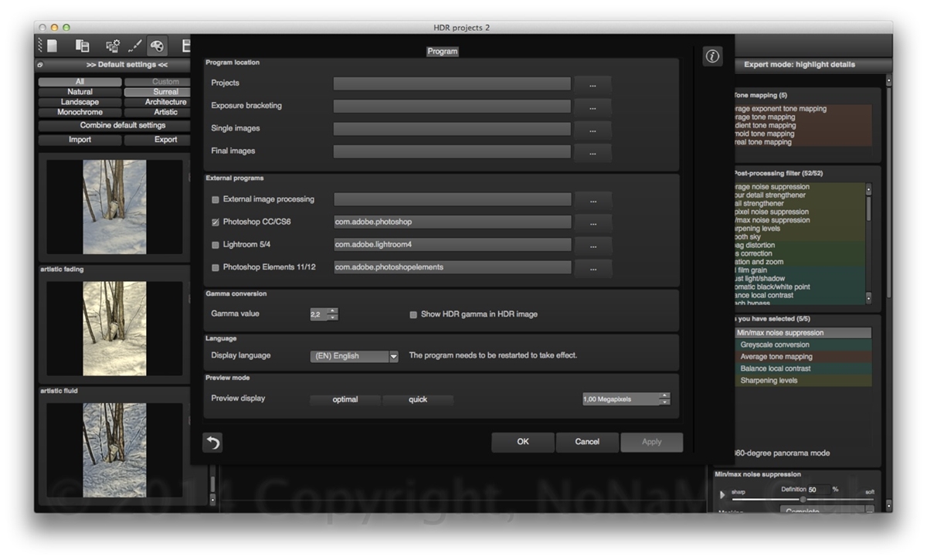Tick the Photoshop Elements 11/12 checkbox
The height and width of the screenshot is (560, 927).
[x=216, y=267]
